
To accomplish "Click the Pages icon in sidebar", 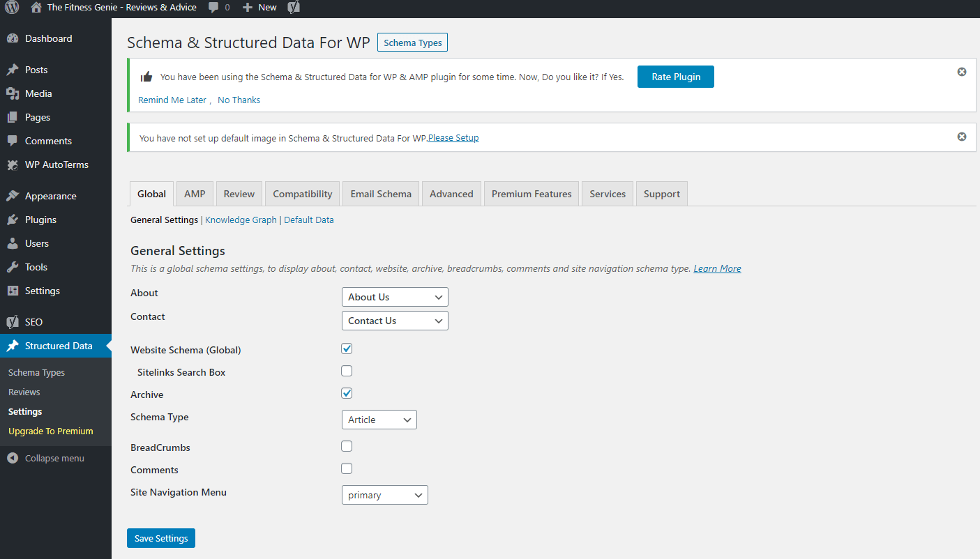I will (13, 117).
